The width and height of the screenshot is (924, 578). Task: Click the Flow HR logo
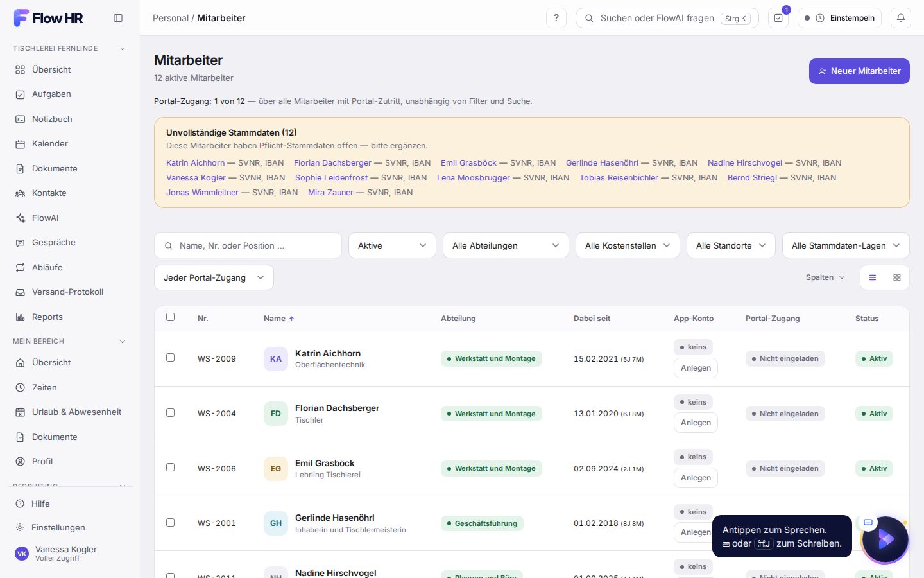coord(49,18)
